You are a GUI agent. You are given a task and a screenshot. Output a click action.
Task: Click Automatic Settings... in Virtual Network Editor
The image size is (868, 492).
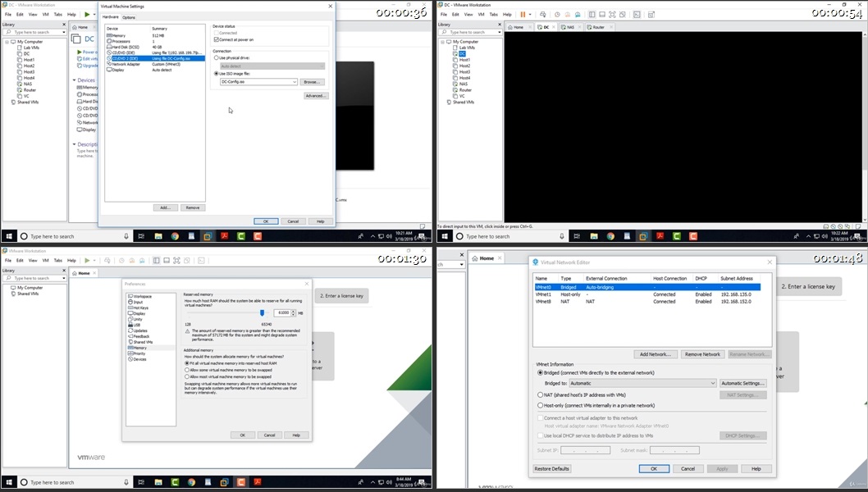tap(743, 383)
